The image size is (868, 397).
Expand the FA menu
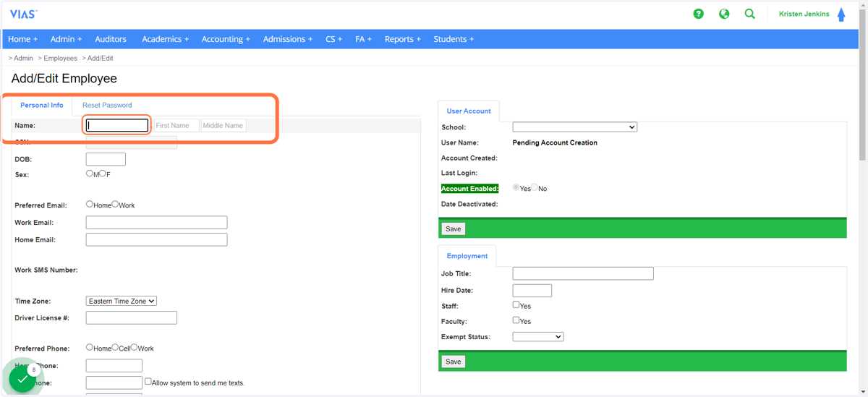click(x=363, y=39)
